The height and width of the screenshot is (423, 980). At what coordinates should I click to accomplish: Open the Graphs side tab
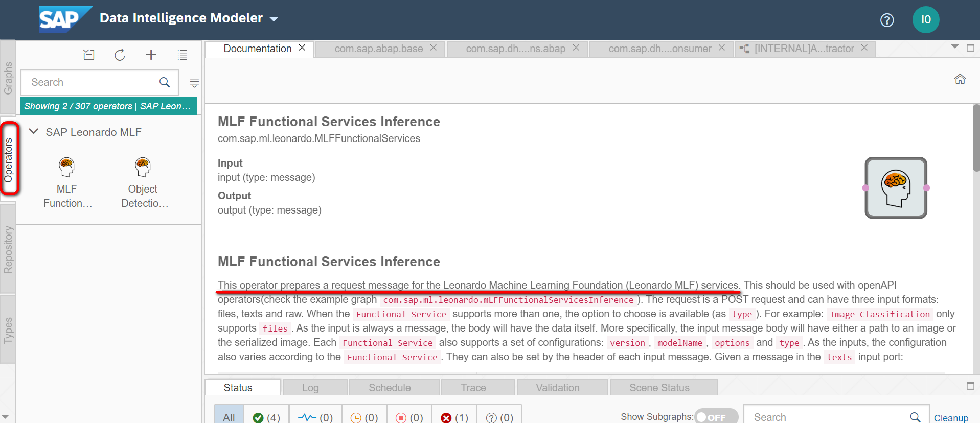8,78
